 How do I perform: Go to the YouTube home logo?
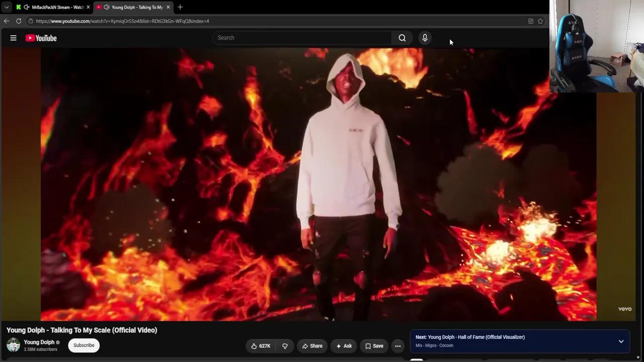[41, 38]
